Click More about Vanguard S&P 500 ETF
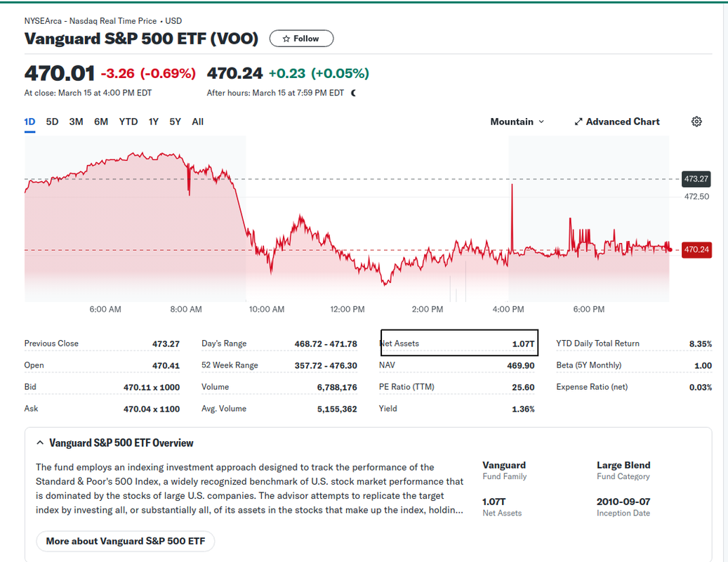Image resolution: width=728 pixels, height=562 pixels. 126,541
